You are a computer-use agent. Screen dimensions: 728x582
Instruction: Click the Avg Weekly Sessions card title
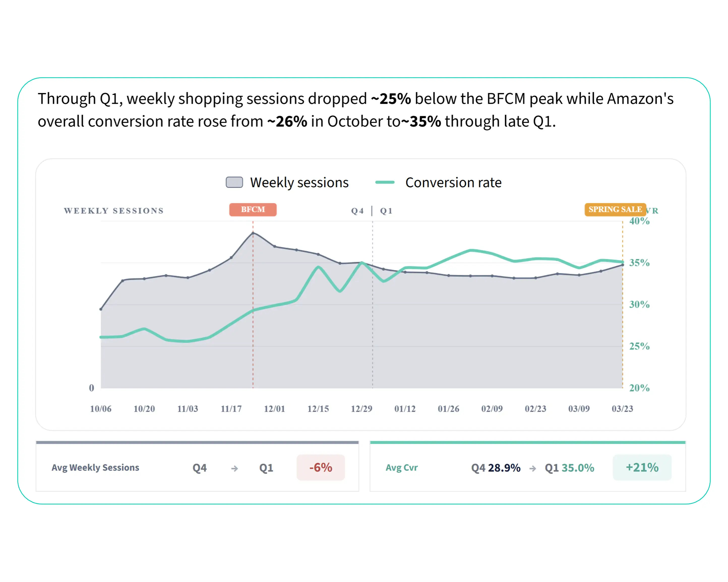click(95, 468)
